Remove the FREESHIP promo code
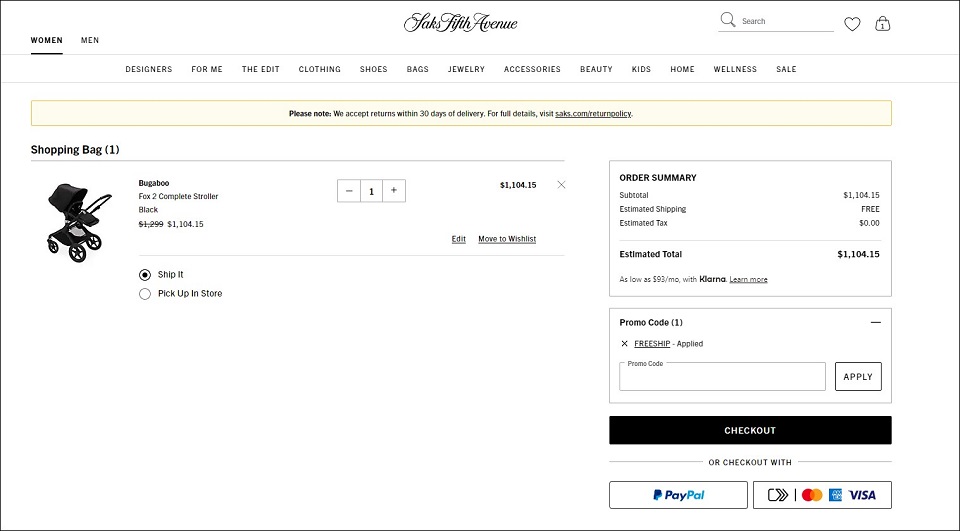The width and height of the screenshot is (960, 531). (624, 344)
